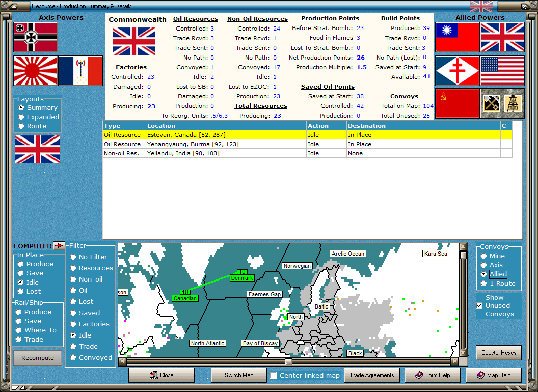Click map scrollbar down arrow
The height and width of the screenshot is (392, 538).
pos(463,353)
